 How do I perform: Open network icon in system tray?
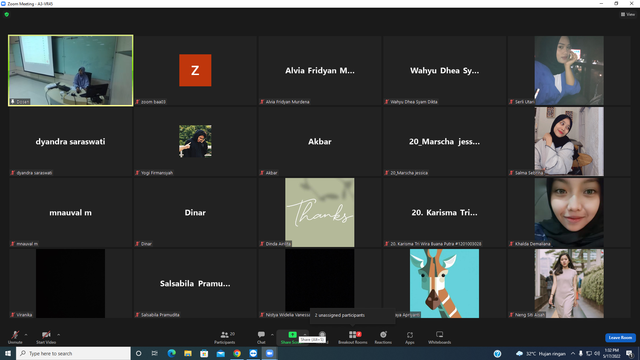(x=589, y=353)
